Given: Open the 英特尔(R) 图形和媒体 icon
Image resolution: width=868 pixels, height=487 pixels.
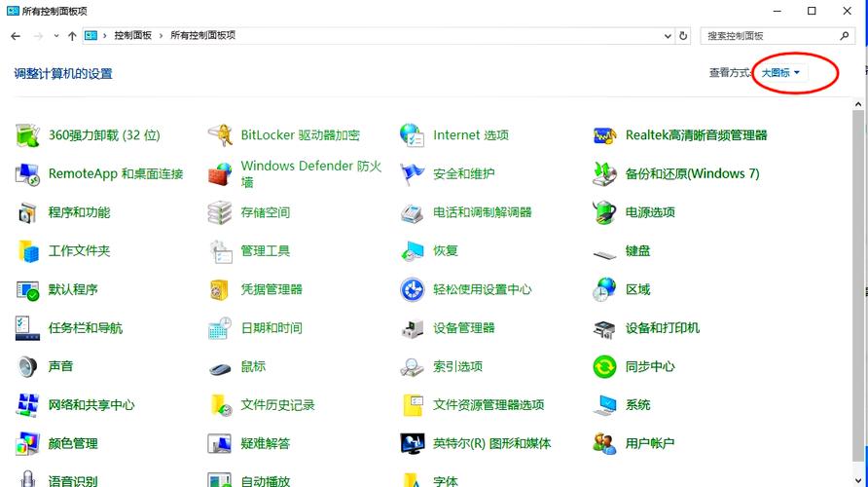Looking at the screenshot, I should (x=412, y=444).
